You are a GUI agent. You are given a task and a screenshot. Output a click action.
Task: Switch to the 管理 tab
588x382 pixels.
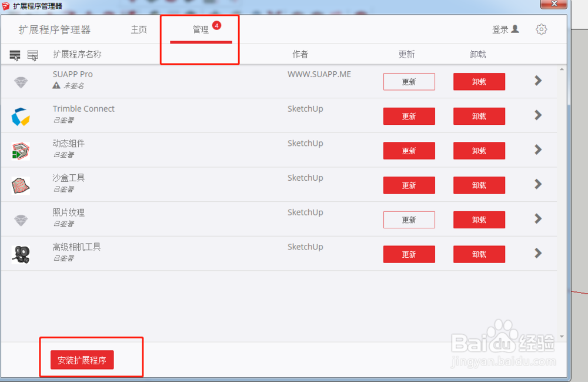201,29
